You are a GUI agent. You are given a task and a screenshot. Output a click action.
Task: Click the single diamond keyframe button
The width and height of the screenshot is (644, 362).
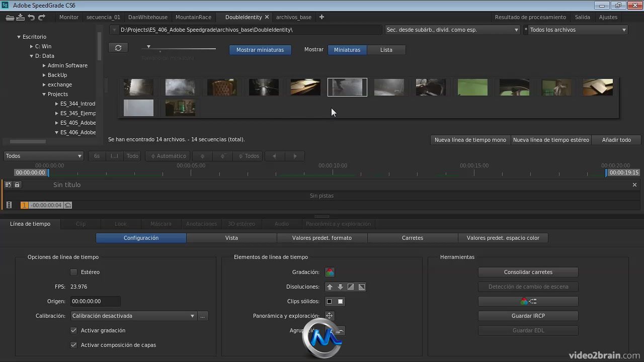coord(202,156)
